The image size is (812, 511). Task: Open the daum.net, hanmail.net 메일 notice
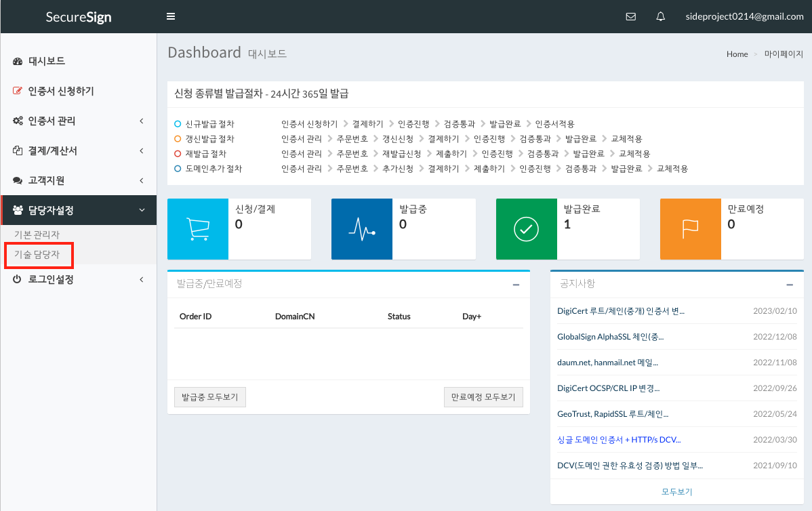(x=607, y=363)
